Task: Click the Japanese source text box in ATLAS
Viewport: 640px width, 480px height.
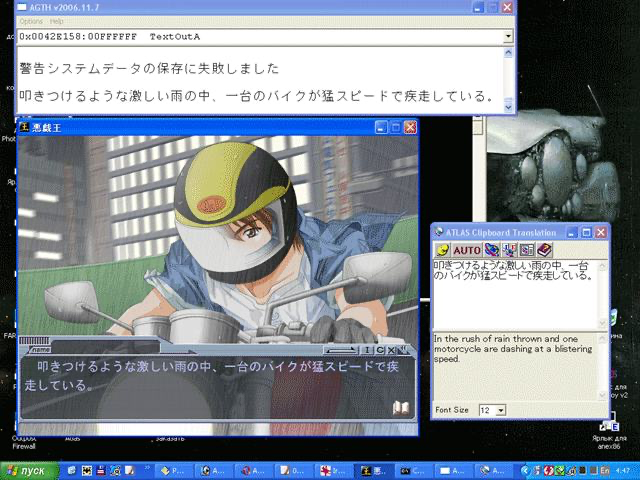Action: click(515, 294)
